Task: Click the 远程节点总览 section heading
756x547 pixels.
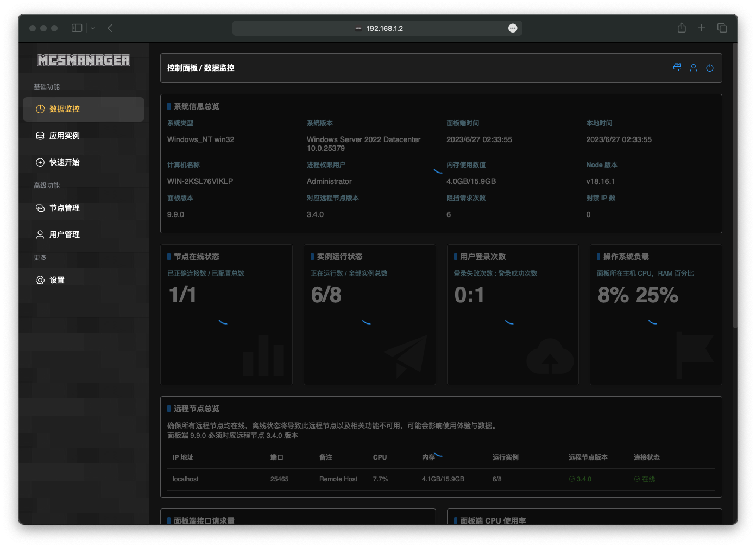Action: tap(197, 409)
